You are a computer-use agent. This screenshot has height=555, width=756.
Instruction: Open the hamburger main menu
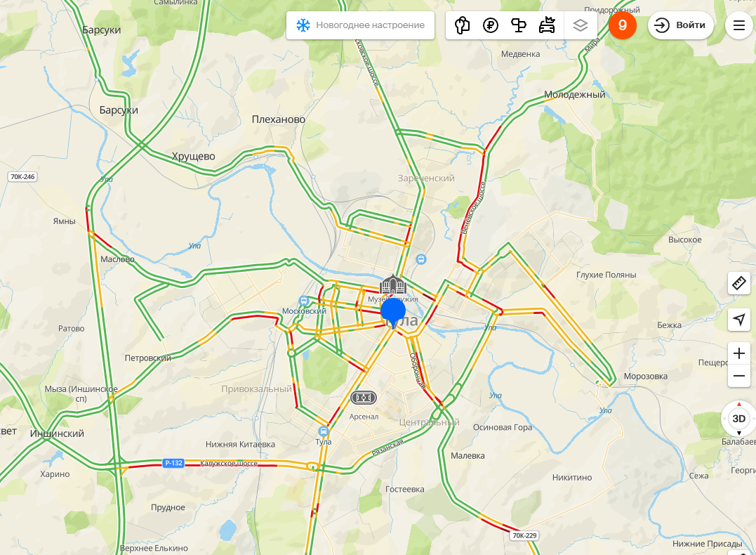[739, 25]
